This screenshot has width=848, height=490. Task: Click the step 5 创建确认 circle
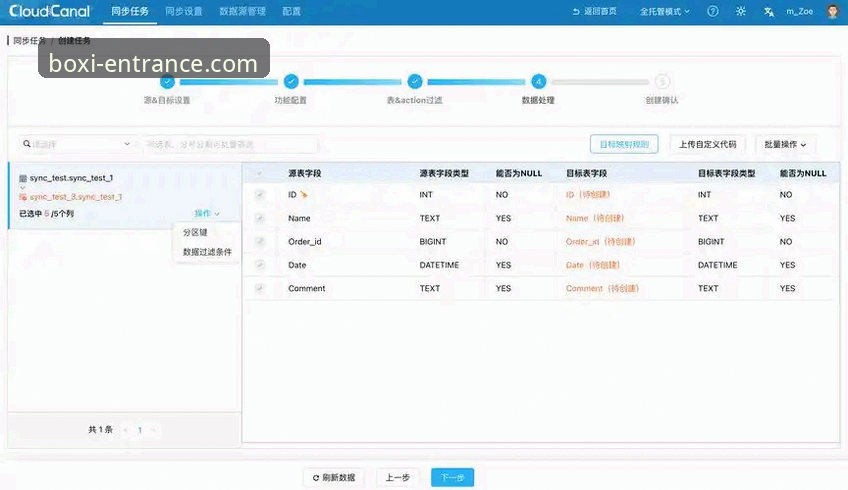point(662,82)
